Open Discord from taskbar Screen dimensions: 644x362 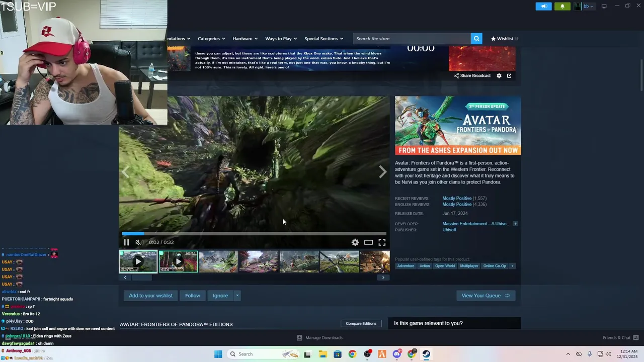397,354
